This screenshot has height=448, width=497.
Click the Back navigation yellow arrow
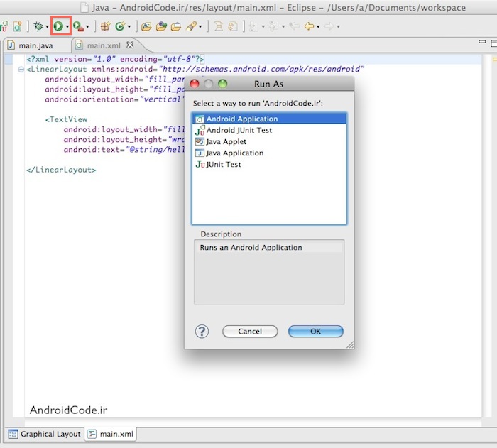pyautogui.click(x=310, y=26)
